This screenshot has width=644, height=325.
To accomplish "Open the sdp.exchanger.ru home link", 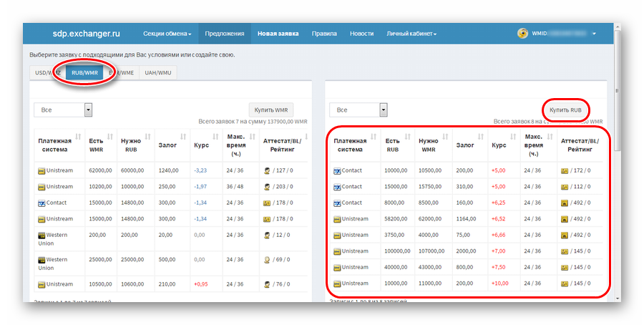I will pyautogui.click(x=87, y=34).
